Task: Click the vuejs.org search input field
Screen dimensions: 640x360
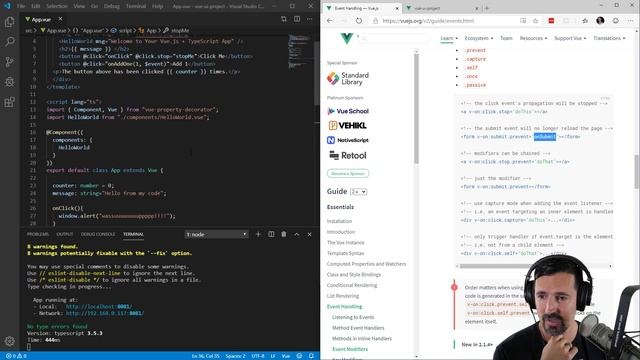Action: point(395,38)
